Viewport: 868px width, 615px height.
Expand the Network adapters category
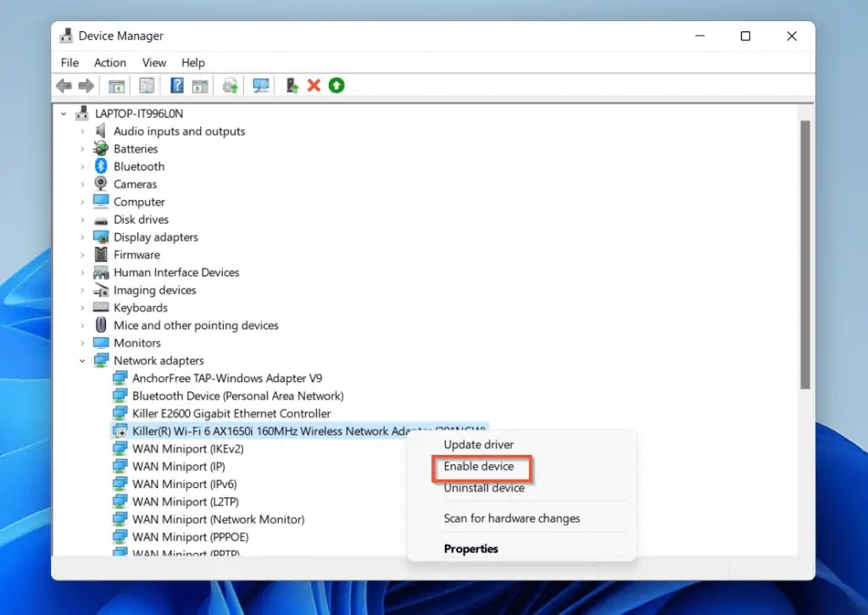click(82, 360)
